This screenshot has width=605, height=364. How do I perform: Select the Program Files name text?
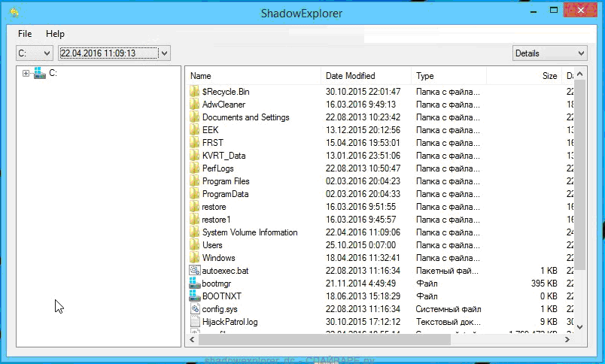226,181
